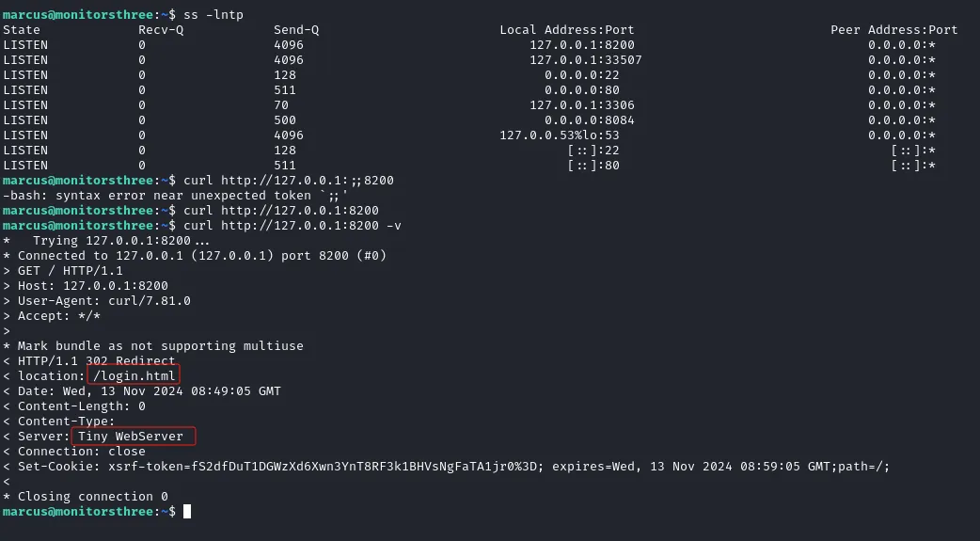Click the Local Address:Port column header
This screenshot has width=980, height=541.
coord(567,30)
